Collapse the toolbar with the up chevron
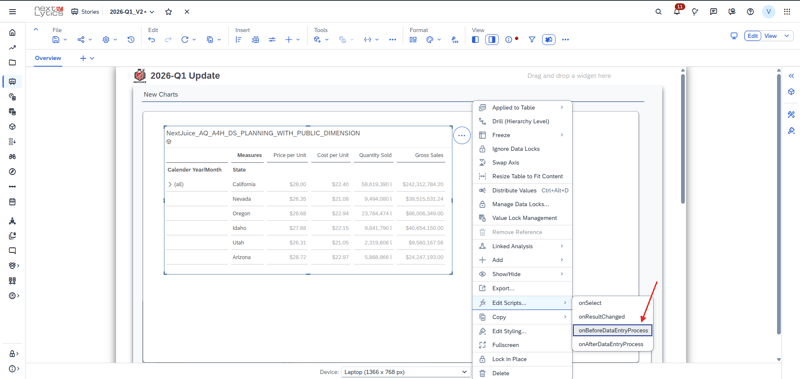The height and width of the screenshot is (379, 800). pos(36,30)
